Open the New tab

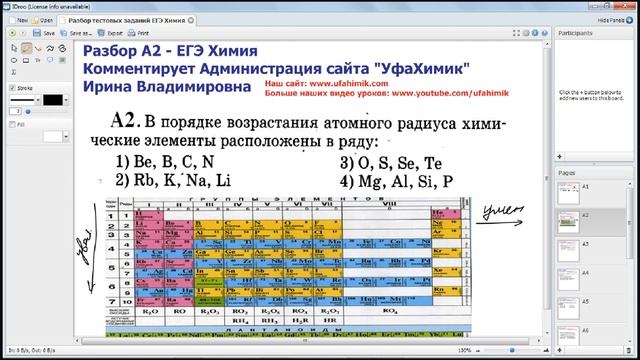(x=19, y=20)
